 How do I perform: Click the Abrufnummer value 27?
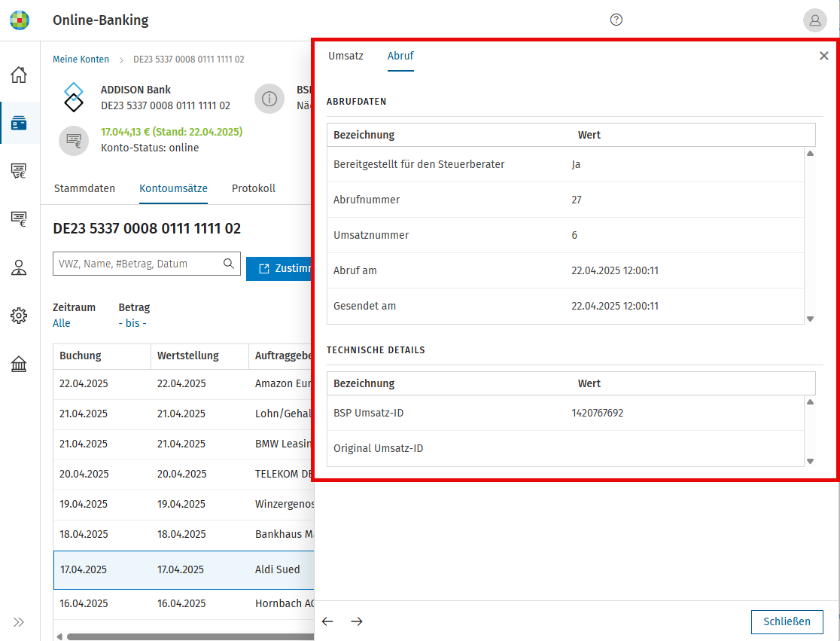pos(577,200)
